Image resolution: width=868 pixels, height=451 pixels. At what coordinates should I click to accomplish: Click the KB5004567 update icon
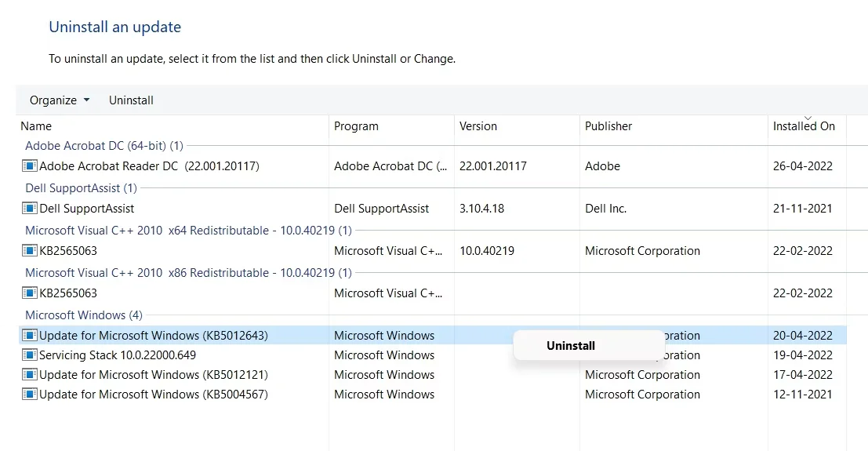[30, 395]
